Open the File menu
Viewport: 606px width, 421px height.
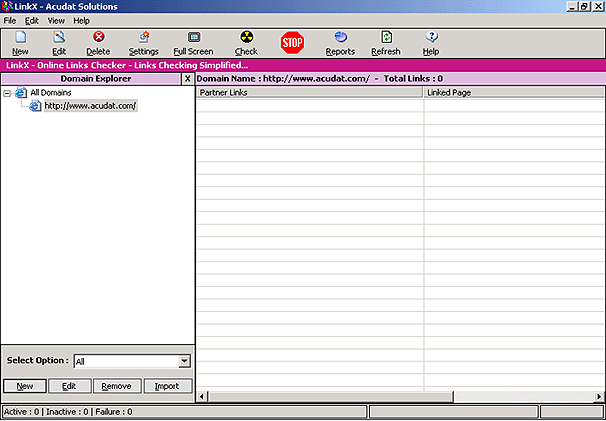click(x=10, y=21)
